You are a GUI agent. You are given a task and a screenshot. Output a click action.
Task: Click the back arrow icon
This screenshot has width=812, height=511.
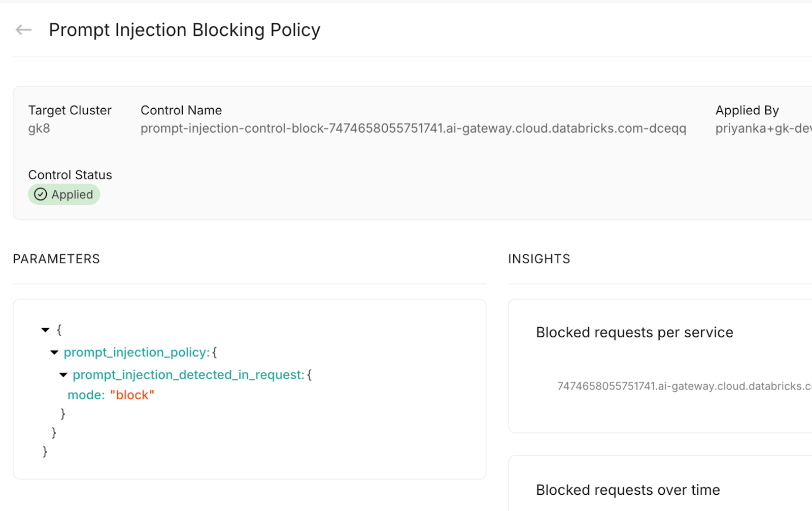pyautogui.click(x=23, y=30)
